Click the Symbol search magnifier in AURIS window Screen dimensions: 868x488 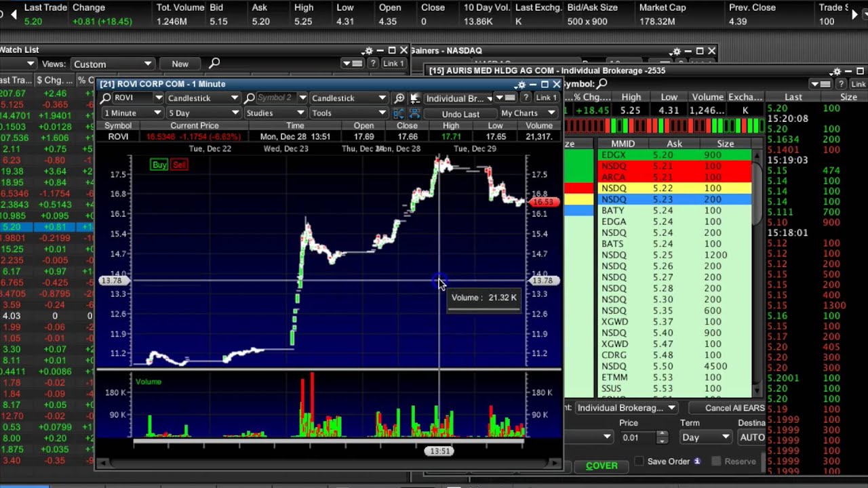602,83
